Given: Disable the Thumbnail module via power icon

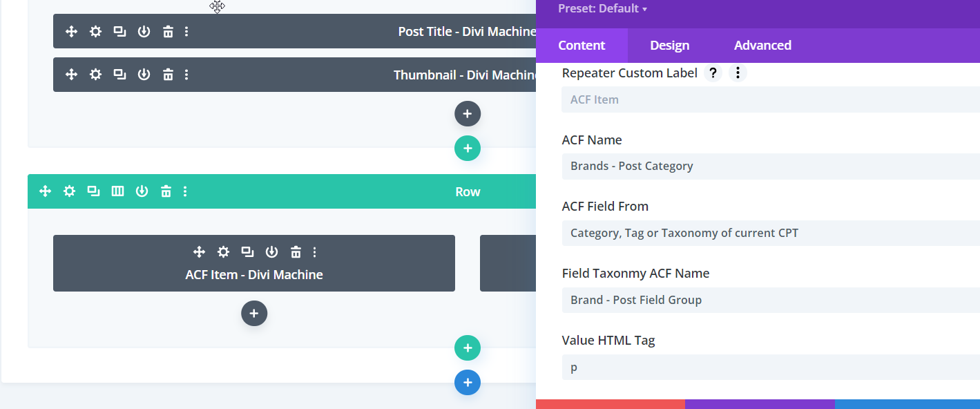Looking at the screenshot, I should point(144,75).
